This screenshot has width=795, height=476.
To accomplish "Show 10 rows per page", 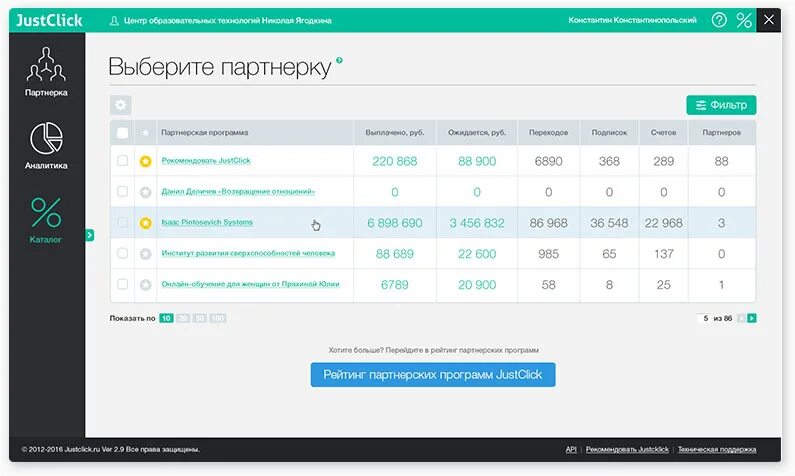I will click(x=166, y=318).
